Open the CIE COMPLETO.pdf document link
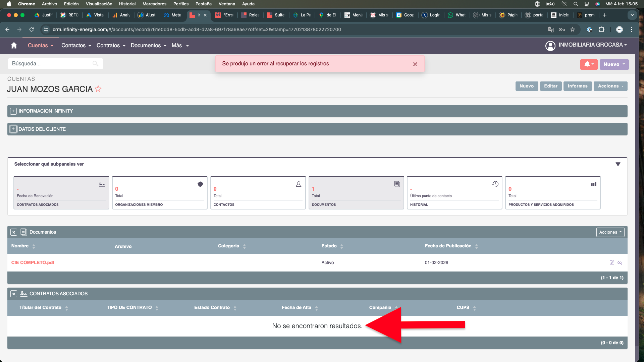This screenshot has width=644, height=362. click(x=33, y=263)
